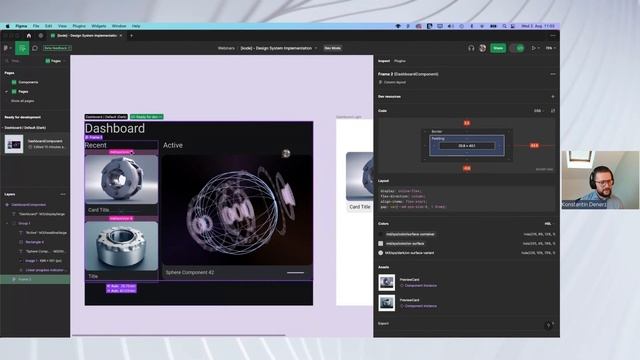Click Show all pages link

click(x=22, y=101)
